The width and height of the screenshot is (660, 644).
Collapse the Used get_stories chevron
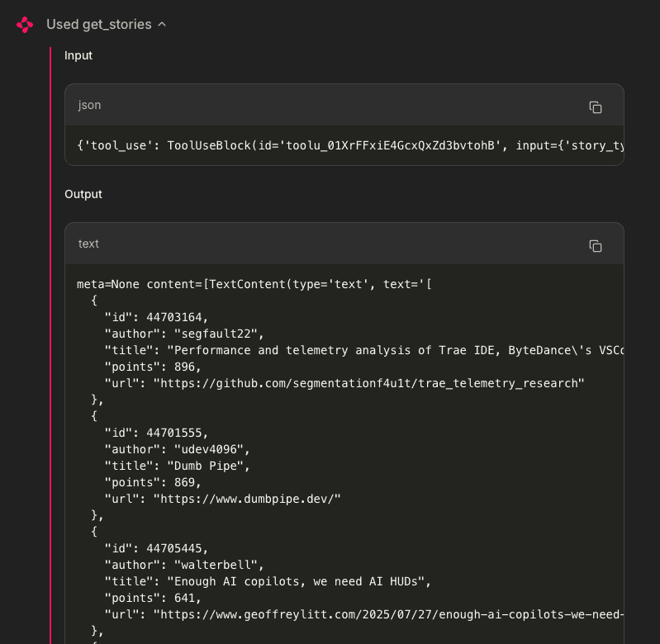click(162, 25)
